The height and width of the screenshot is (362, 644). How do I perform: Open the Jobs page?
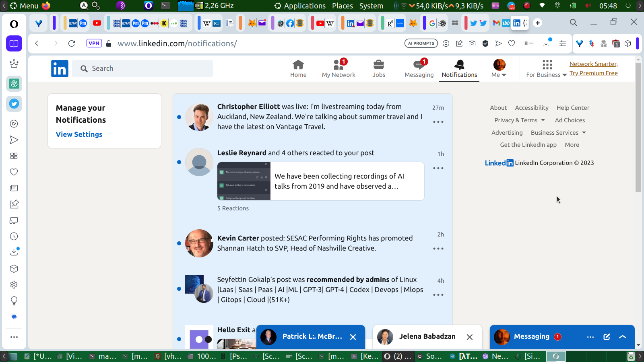[379, 69]
